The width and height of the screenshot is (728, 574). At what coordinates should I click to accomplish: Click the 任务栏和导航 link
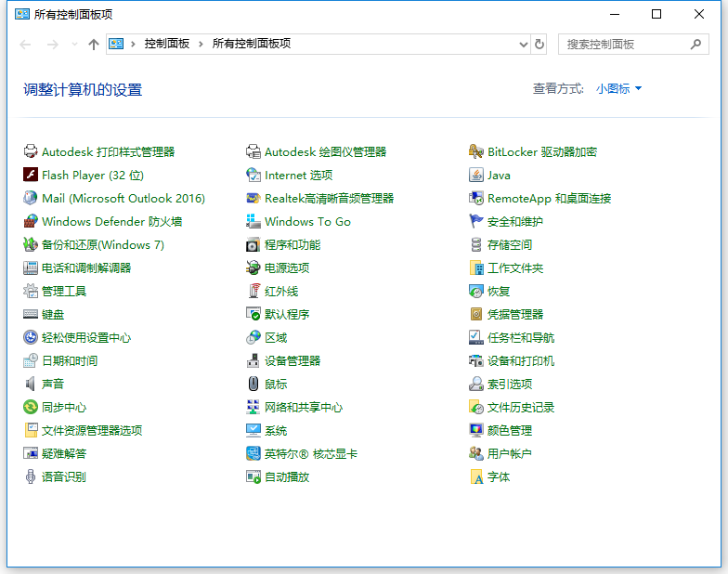pyautogui.click(x=521, y=338)
